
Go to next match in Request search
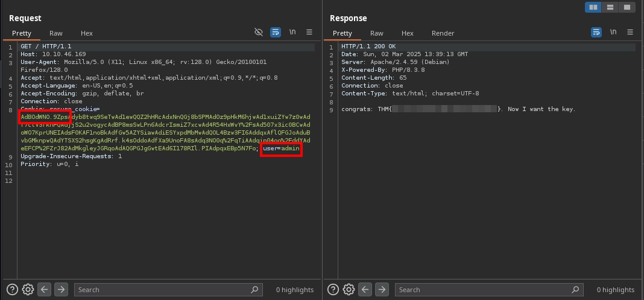click(61, 290)
